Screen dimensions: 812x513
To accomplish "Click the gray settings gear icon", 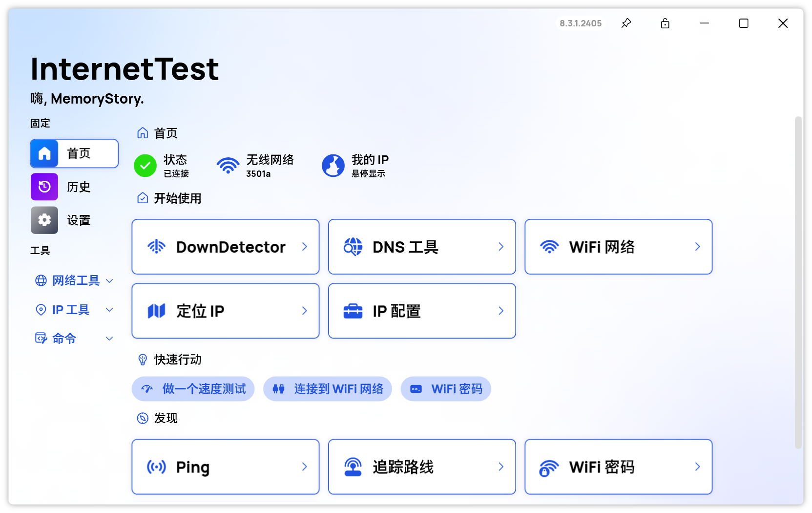I will point(44,220).
